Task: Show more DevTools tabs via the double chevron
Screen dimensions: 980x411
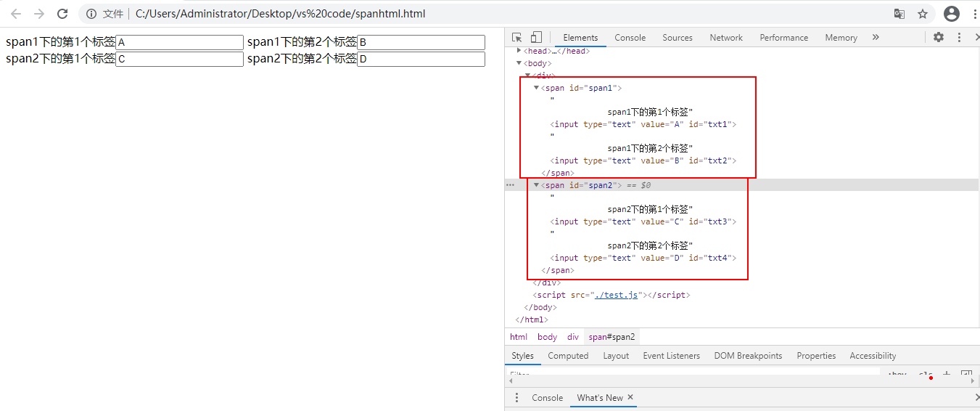Action: pyautogui.click(x=876, y=37)
